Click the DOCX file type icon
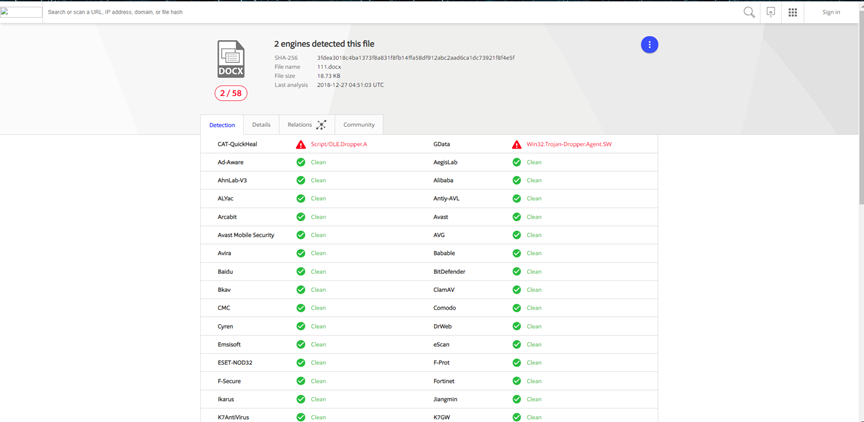This screenshot has width=864, height=422. click(x=231, y=59)
